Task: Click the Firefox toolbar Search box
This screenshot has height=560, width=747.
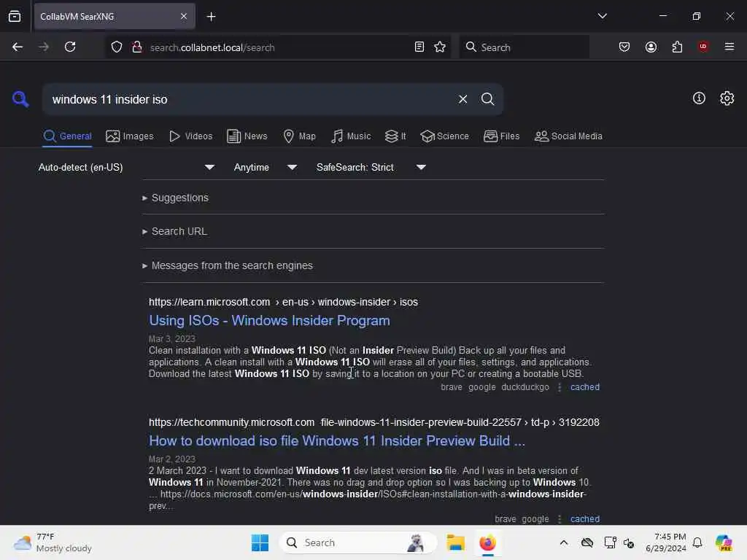Action: pyautogui.click(x=524, y=47)
